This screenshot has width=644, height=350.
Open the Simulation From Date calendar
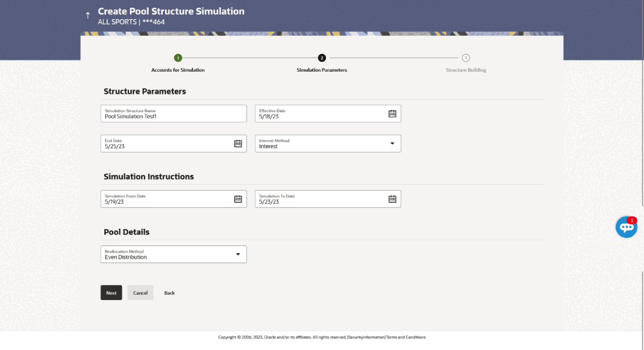[238, 199]
